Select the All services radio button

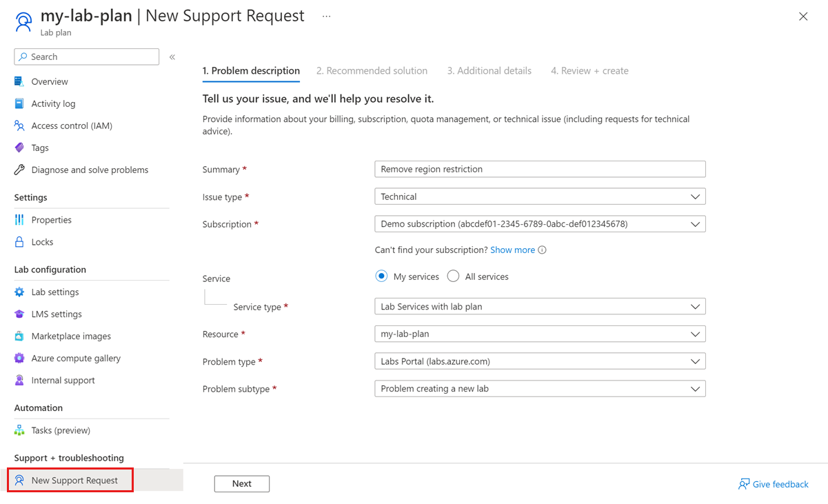pos(453,276)
